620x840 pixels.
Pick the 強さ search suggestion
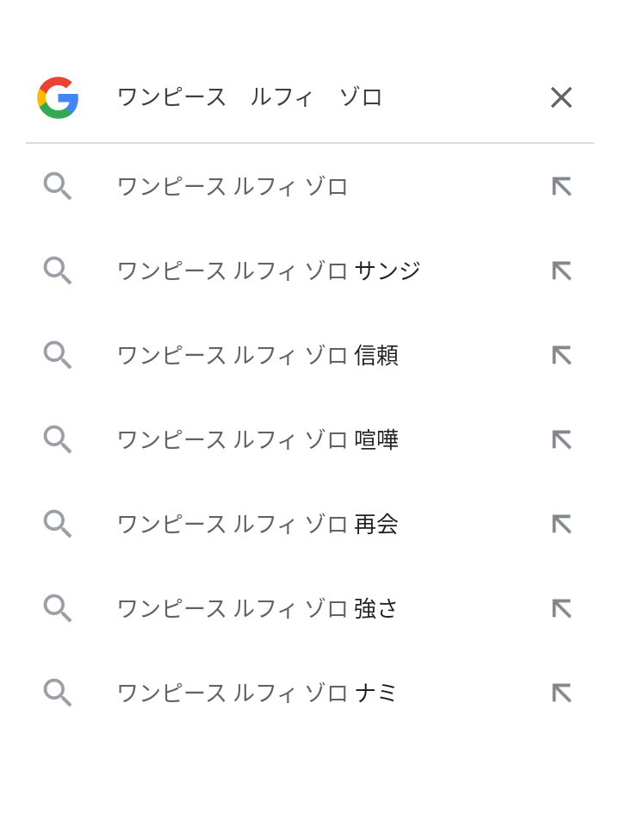[310, 608]
